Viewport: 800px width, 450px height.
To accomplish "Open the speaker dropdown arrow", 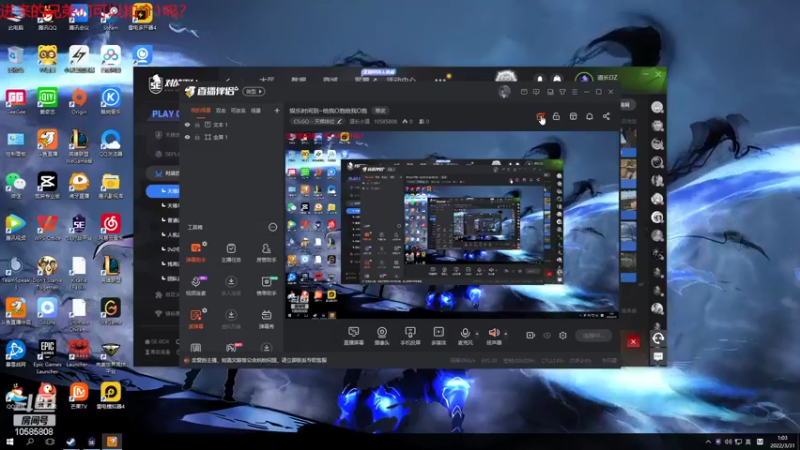I will (x=506, y=334).
